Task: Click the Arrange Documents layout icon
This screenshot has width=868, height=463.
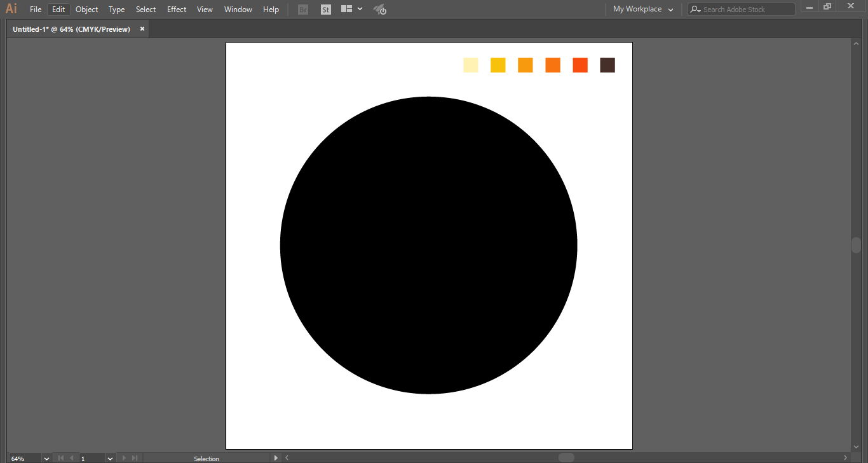Action: [x=346, y=9]
